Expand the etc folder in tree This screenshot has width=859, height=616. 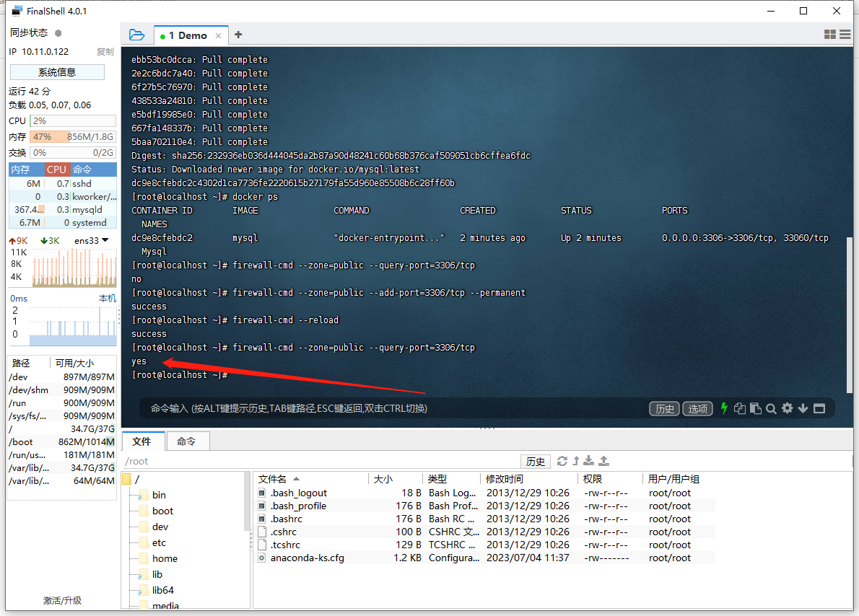(x=159, y=542)
